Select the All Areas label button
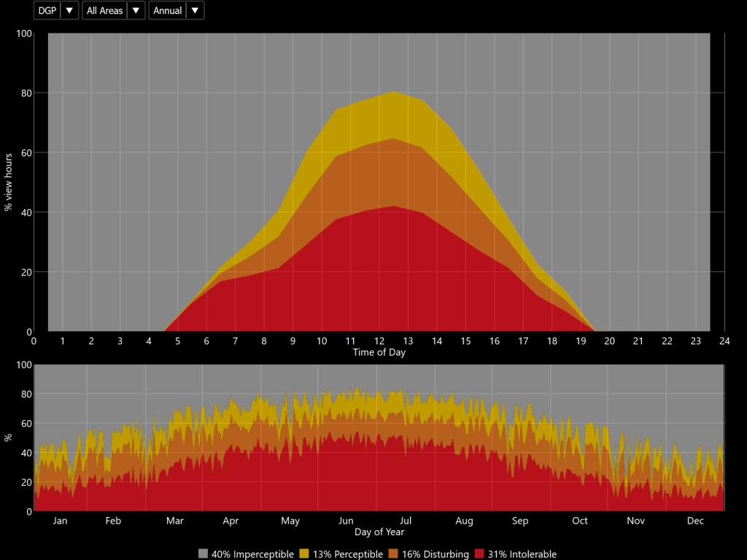This screenshot has height=560, width=747. tap(104, 11)
